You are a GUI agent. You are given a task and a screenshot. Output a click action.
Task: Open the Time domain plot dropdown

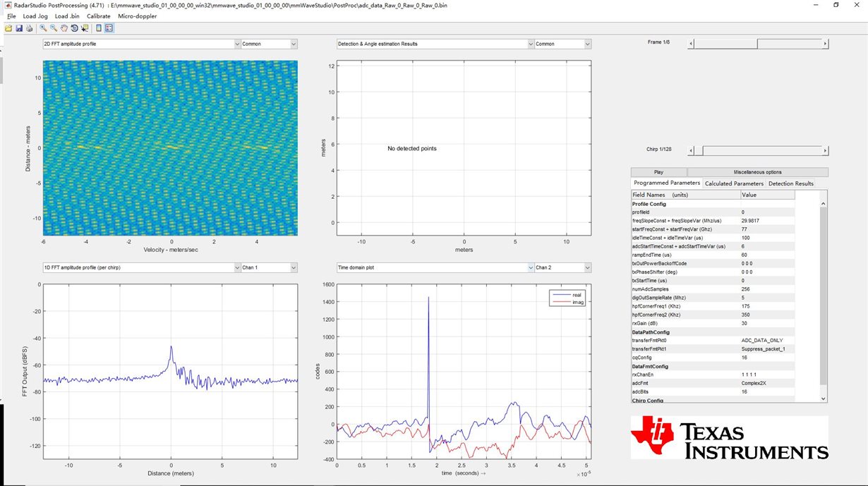pos(435,267)
